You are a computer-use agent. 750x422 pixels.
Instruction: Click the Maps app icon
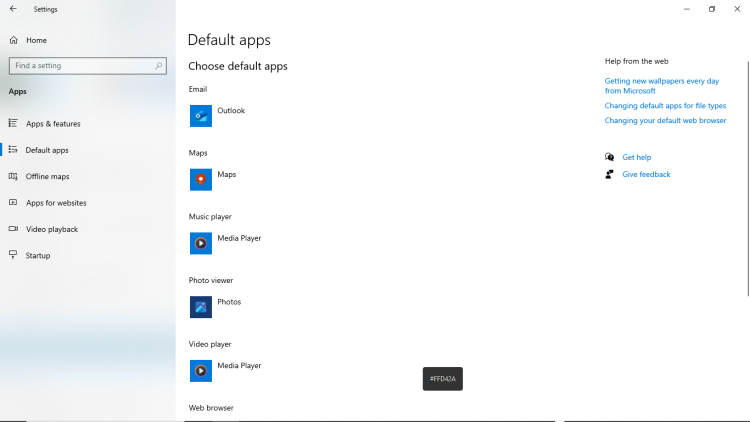coord(201,180)
